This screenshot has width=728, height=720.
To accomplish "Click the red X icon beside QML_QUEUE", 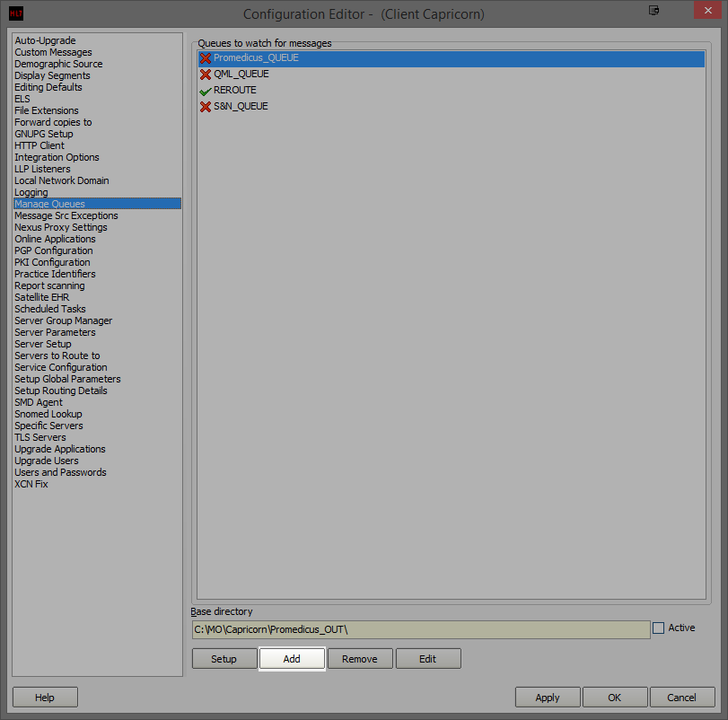I will point(206,75).
